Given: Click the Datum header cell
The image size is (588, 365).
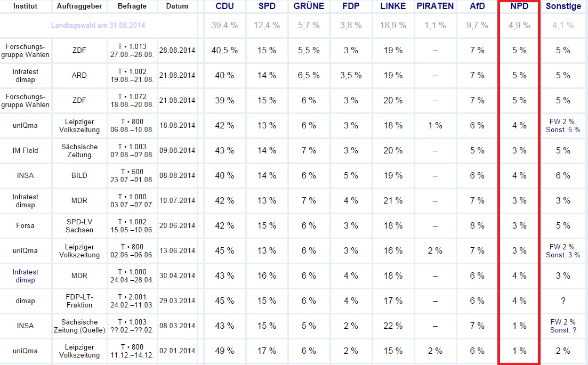Looking at the screenshot, I should pyautogui.click(x=177, y=6).
